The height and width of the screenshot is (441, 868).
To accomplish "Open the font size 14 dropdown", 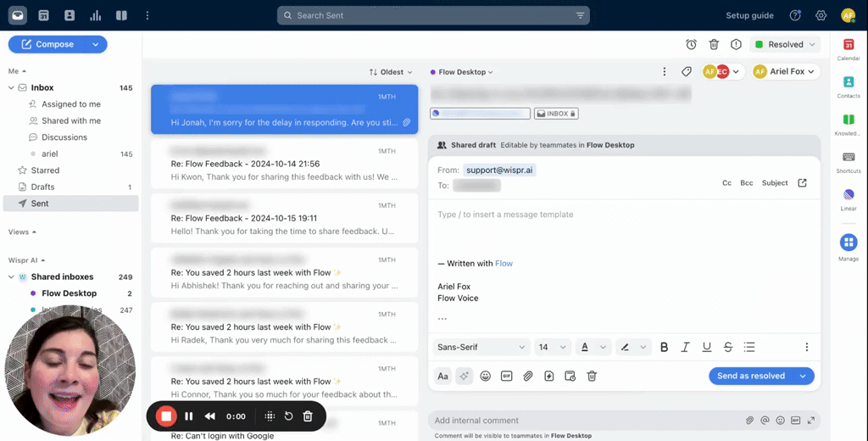I will [x=552, y=347].
